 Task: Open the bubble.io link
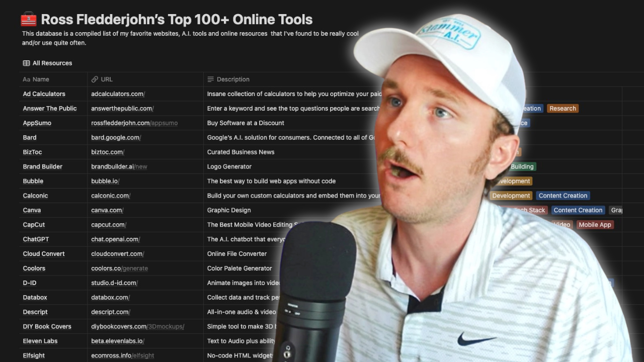click(x=105, y=181)
